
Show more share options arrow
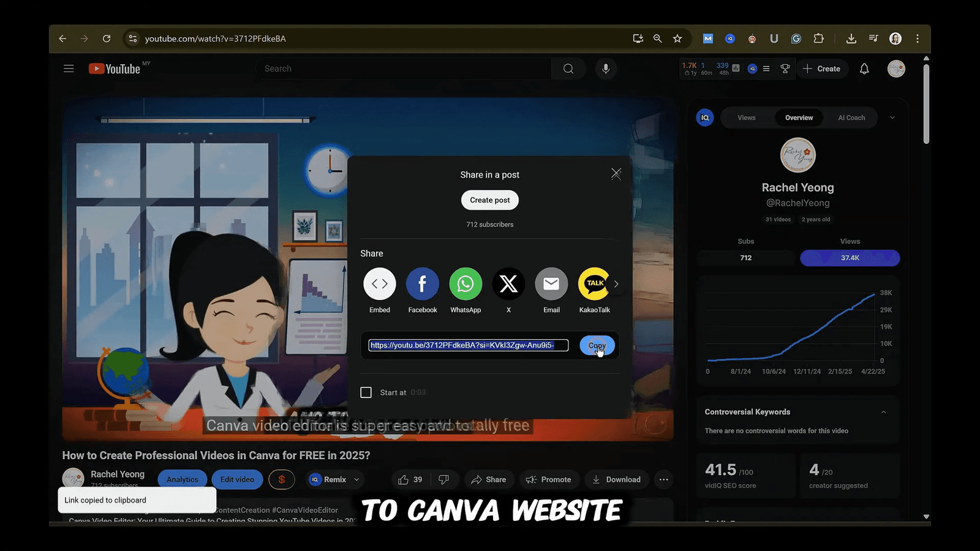coord(616,284)
